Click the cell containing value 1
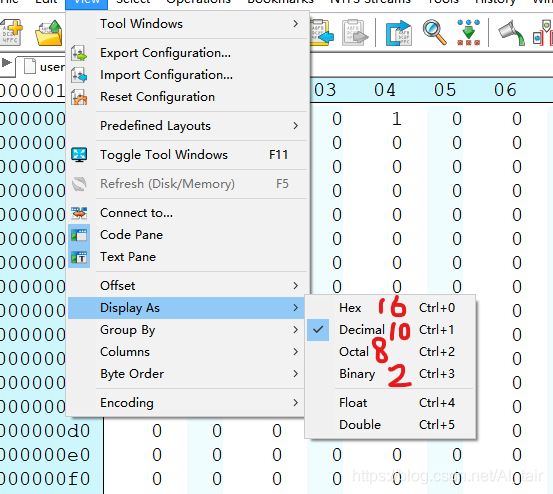 pos(397,119)
